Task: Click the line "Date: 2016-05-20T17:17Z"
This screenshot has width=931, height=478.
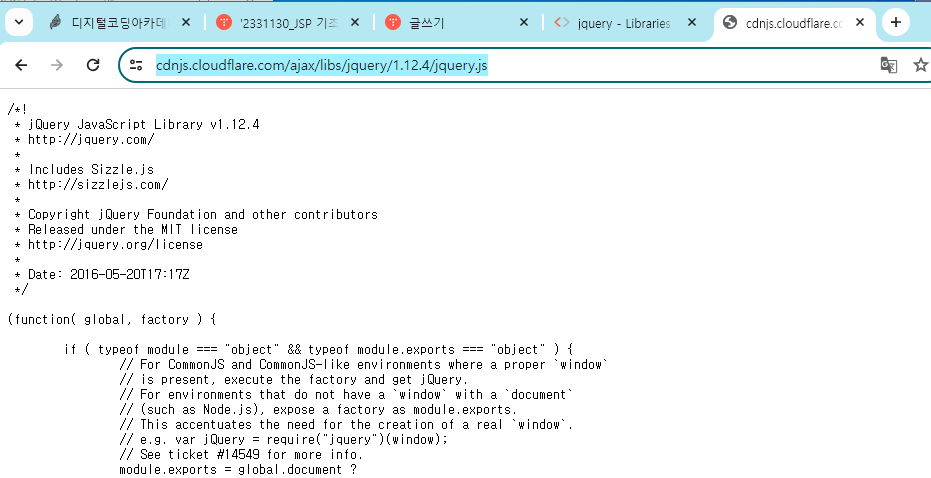Action: 109,274
